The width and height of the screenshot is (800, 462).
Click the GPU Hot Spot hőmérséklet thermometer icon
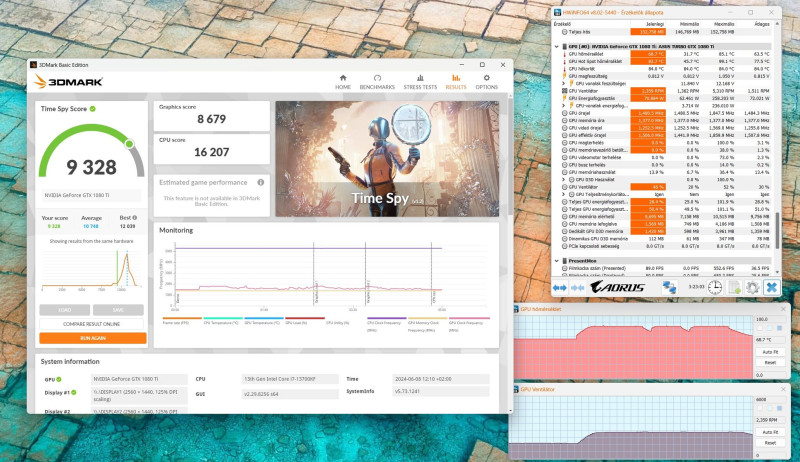click(x=564, y=61)
